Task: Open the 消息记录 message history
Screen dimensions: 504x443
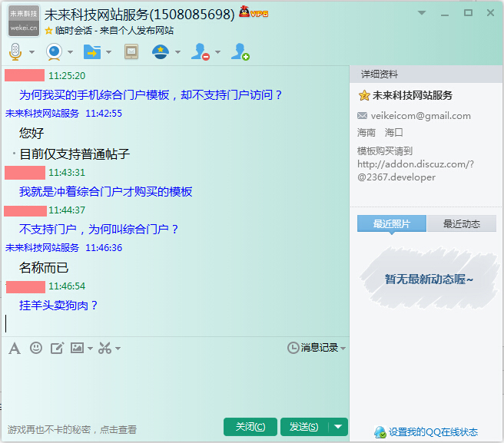Action: tap(319, 348)
